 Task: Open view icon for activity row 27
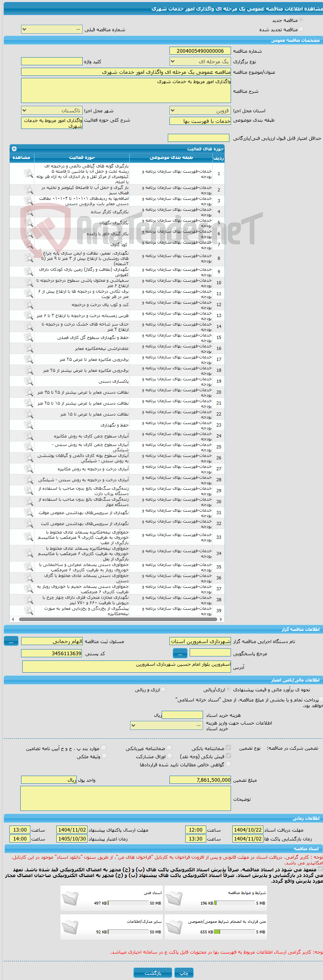tap(28, 469)
